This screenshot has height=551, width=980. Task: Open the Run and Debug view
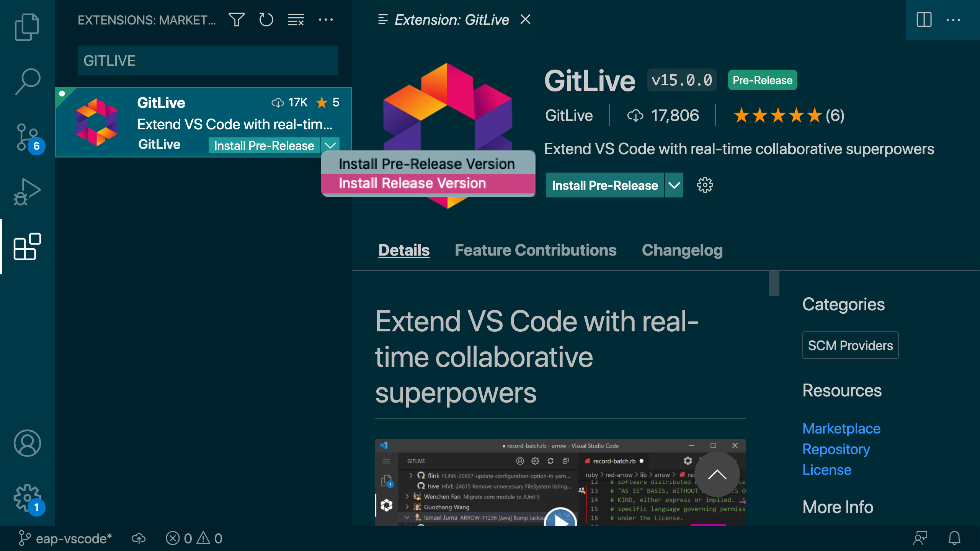pyautogui.click(x=27, y=192)
